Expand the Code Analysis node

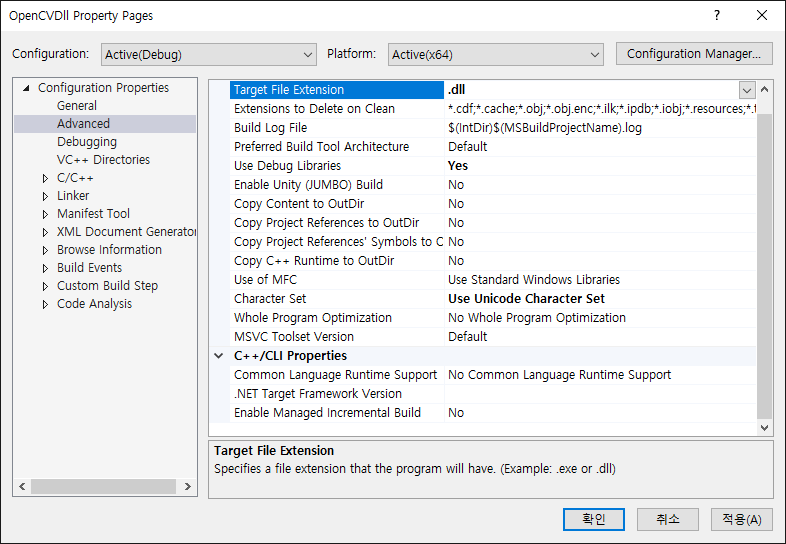45,304
